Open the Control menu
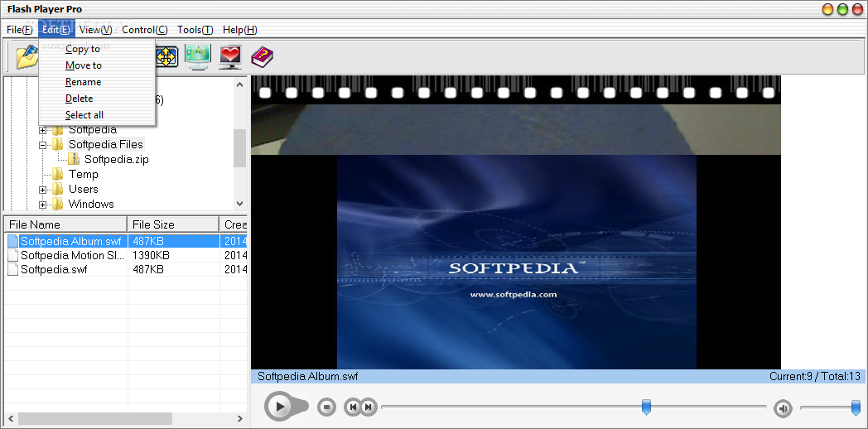The height and width of the screenshot is (429, 868). pos(145,30)
